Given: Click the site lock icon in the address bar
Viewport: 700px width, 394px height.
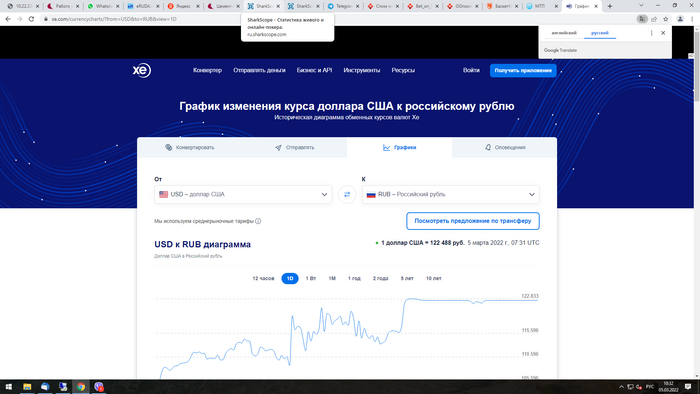Looking at the screenshot, I should tap(46, 19).
